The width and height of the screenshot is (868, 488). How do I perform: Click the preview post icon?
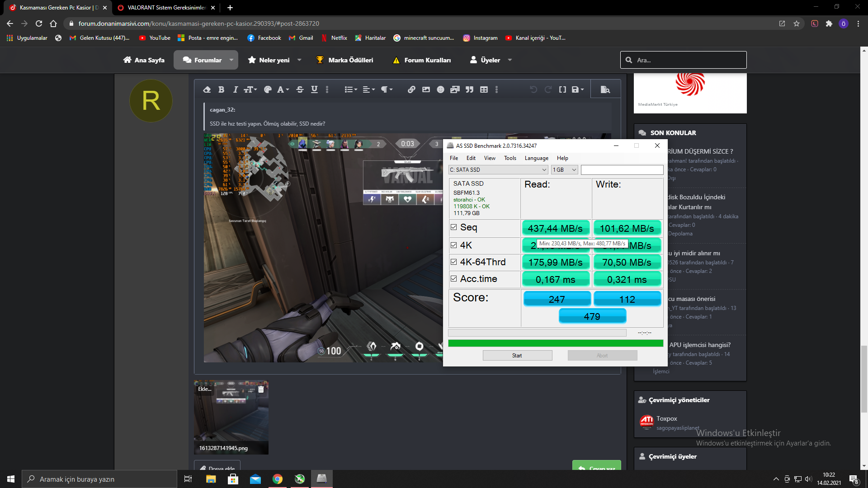(x=605, y=89)
